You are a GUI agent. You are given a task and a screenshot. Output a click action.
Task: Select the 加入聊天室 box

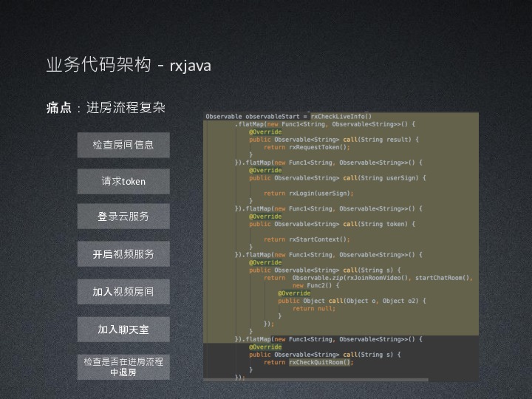tap(123, 330)
